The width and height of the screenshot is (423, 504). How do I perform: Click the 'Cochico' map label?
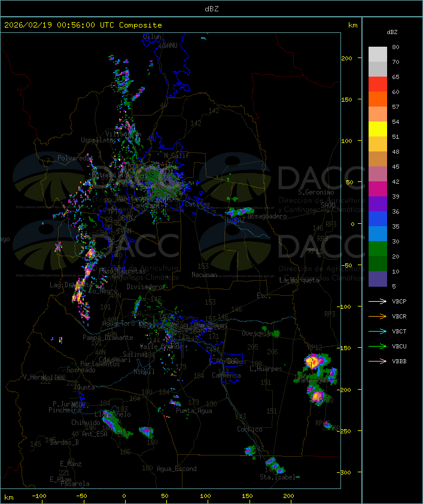click(x=249, y=429)
